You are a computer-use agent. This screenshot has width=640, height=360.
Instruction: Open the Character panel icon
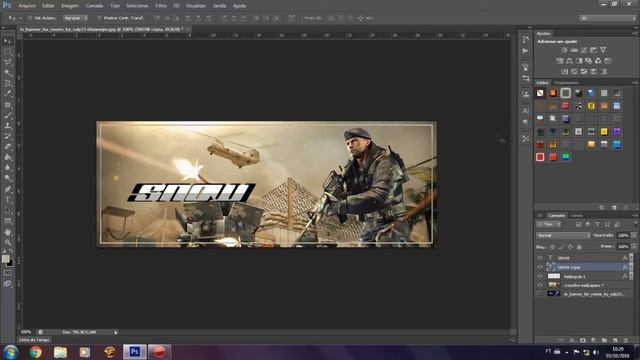coord(526,111)
